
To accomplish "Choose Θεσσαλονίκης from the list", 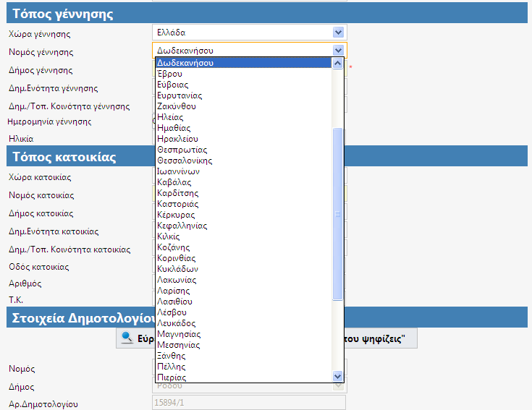I will point(243,161).
